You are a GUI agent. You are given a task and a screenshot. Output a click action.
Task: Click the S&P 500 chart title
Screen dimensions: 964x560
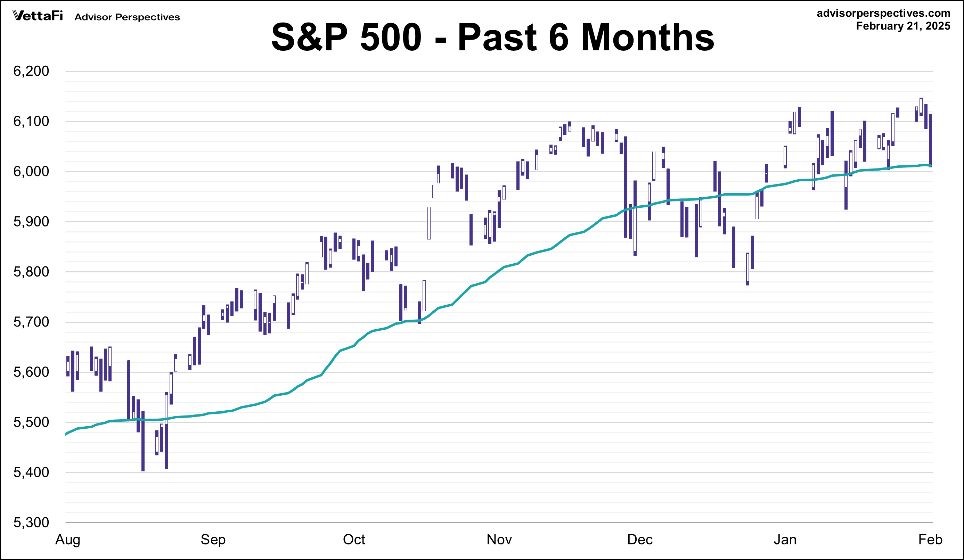click(492, 38)
